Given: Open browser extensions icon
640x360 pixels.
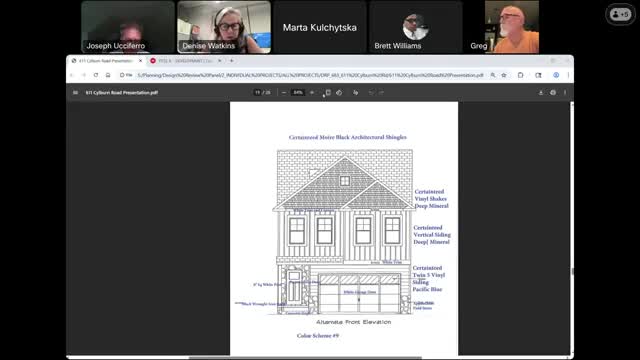Looking at the screenshot, I should 520,75.
